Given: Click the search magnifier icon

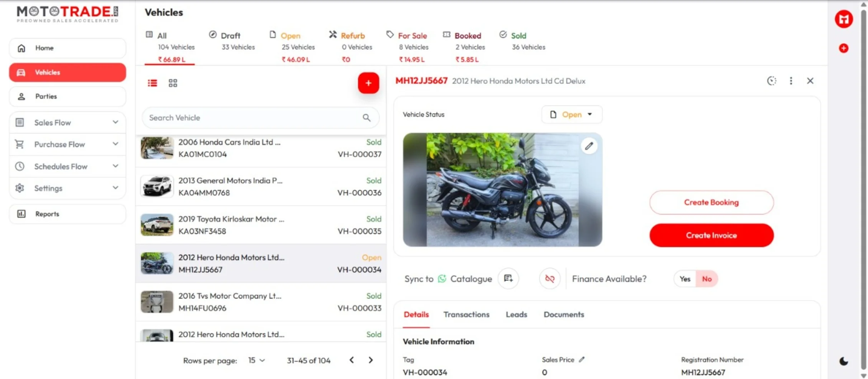Looking at the screenshot, I should 366,118.
